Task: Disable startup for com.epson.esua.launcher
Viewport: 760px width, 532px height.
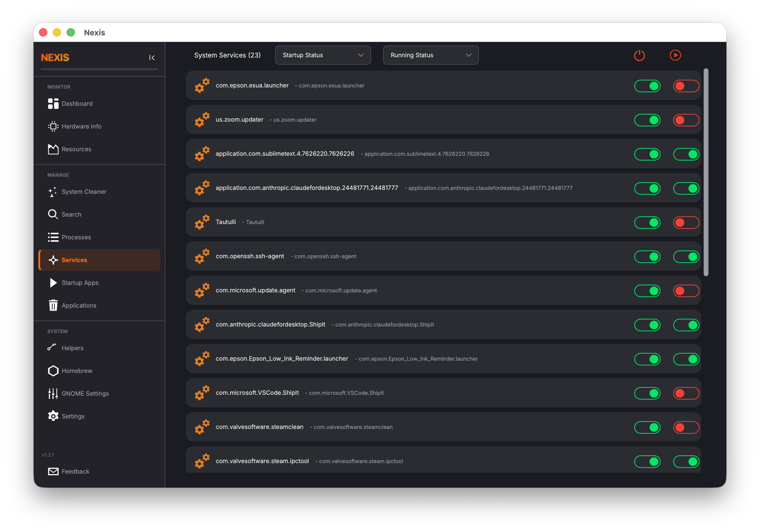Action: (x=647, y=86)
